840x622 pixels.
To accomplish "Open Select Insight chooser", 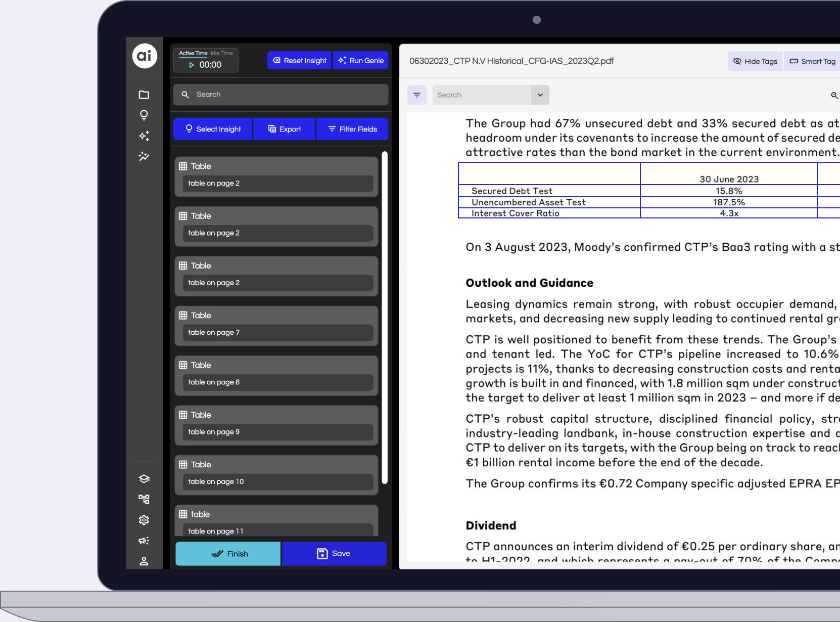I will coord(213,129).
